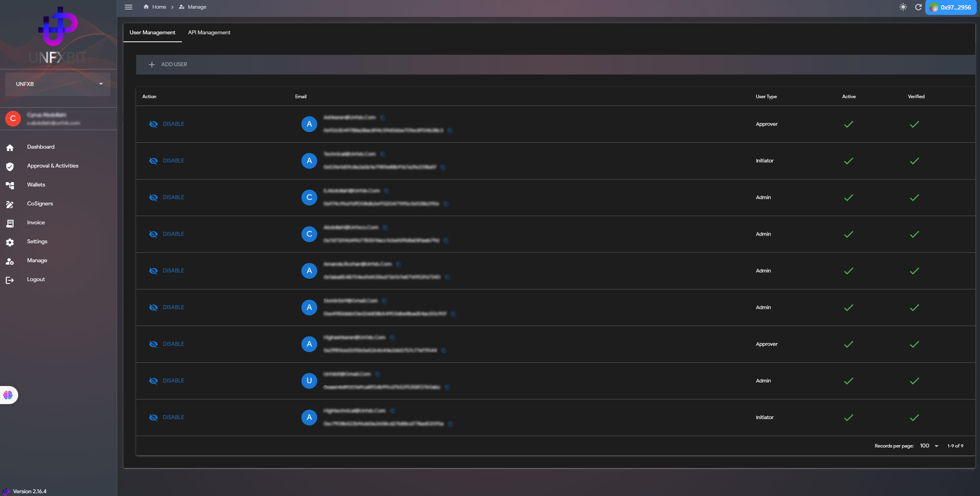The image size is (980, 496).
Task: Click the floating brain assistant widget
Action: tap(8, 395)
